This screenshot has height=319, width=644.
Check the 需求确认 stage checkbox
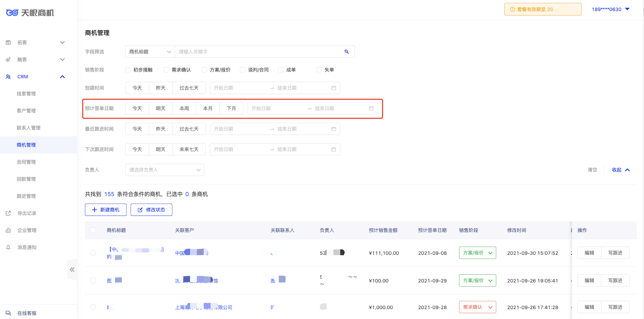point(166,70)
